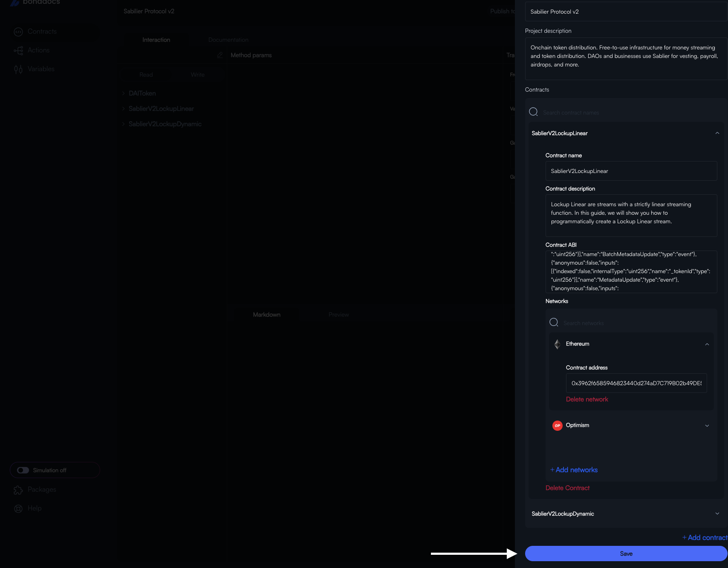Collapse the Ethereum network section
The height and width of the screenshot is (568, 728).
pos(707,344)
